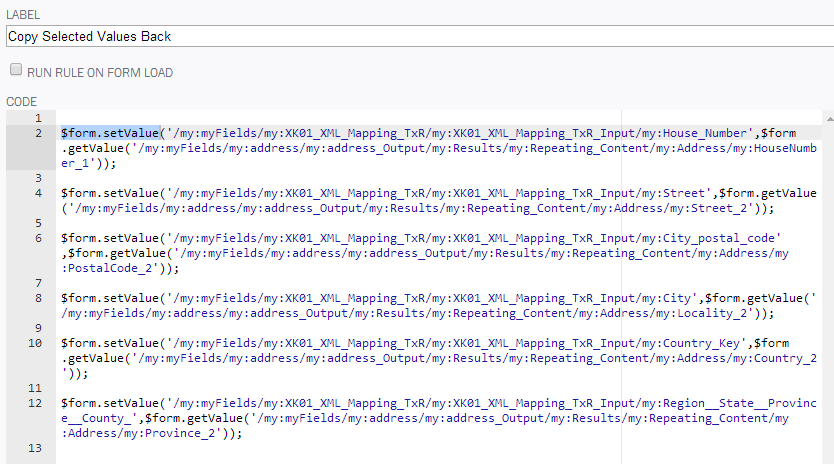The height and width of the screenshot is (464, 834).
Task: Click line number 10 in the gutter
Action: pyautogui.click(x=35, y=343)
